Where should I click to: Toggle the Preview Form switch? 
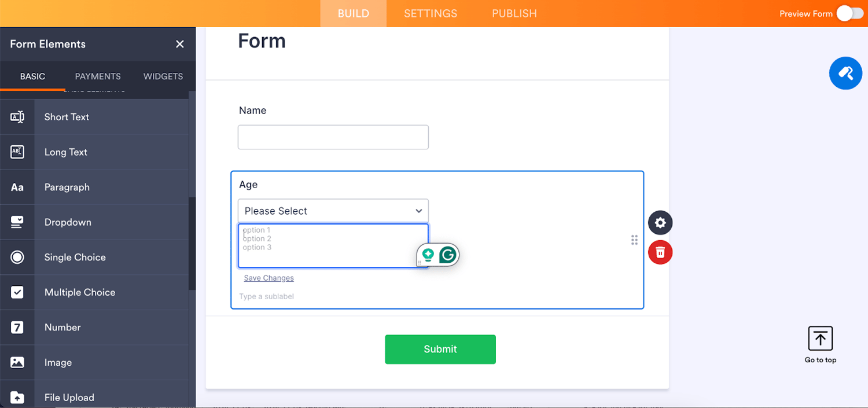pos(849,13)
